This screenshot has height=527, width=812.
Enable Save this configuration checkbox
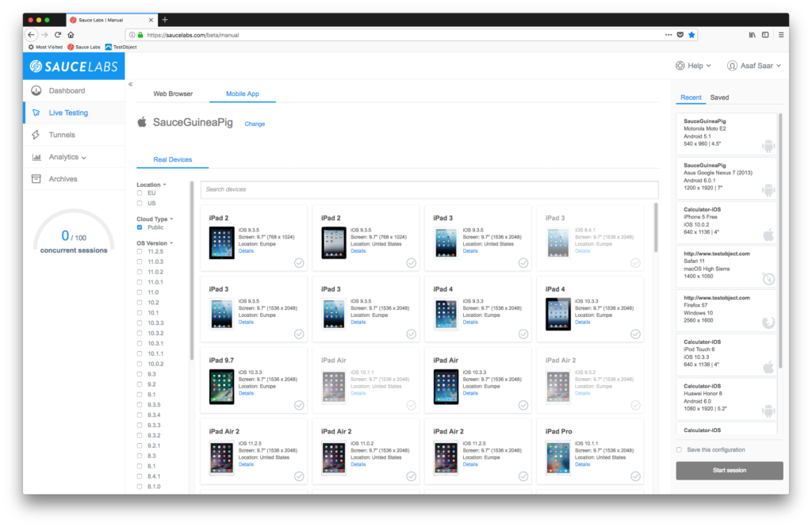[x=679, y=449]
